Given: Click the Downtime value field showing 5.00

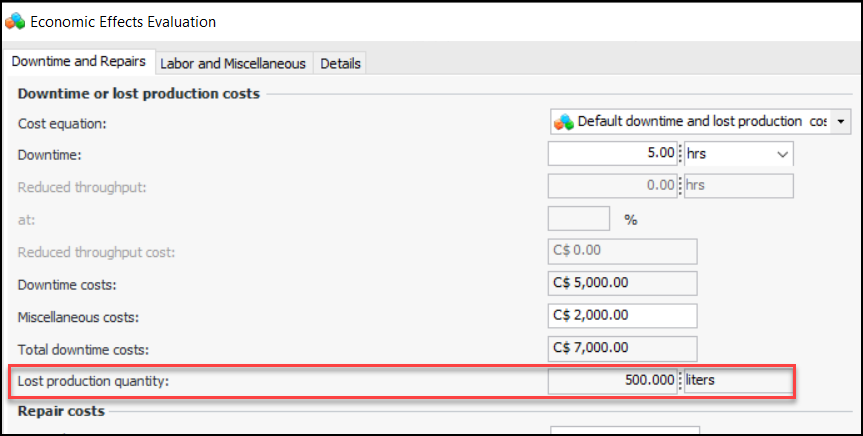Looking at the screenshot, I should point(613,154).
